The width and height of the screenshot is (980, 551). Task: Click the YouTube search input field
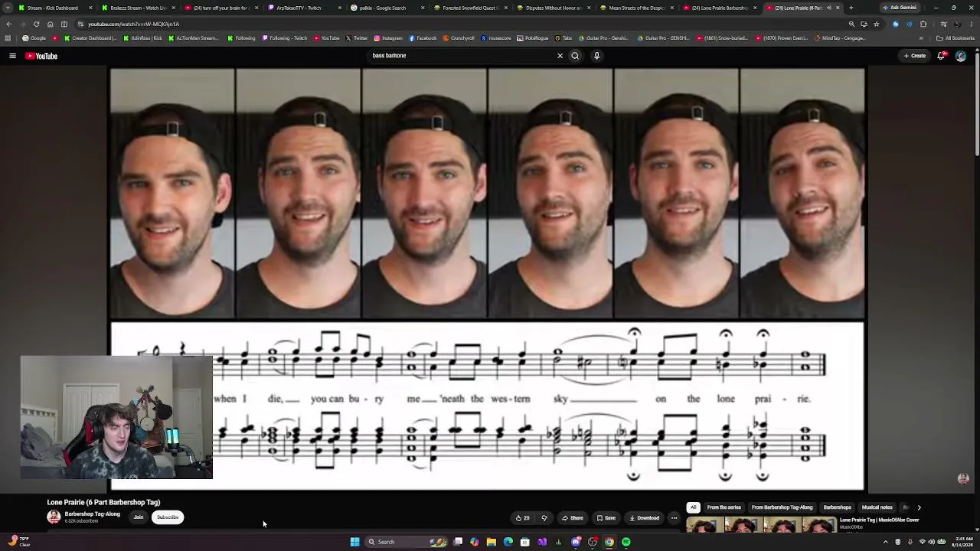coord(462,56)
